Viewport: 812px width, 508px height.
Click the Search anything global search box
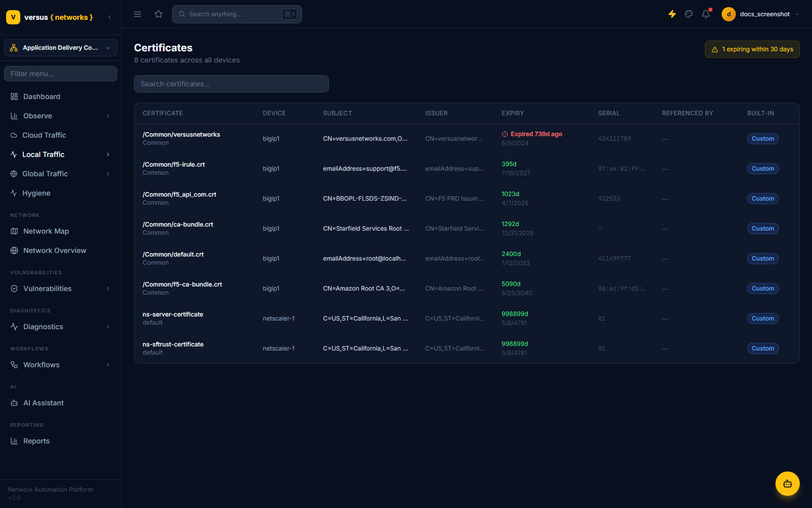point(237,14)
